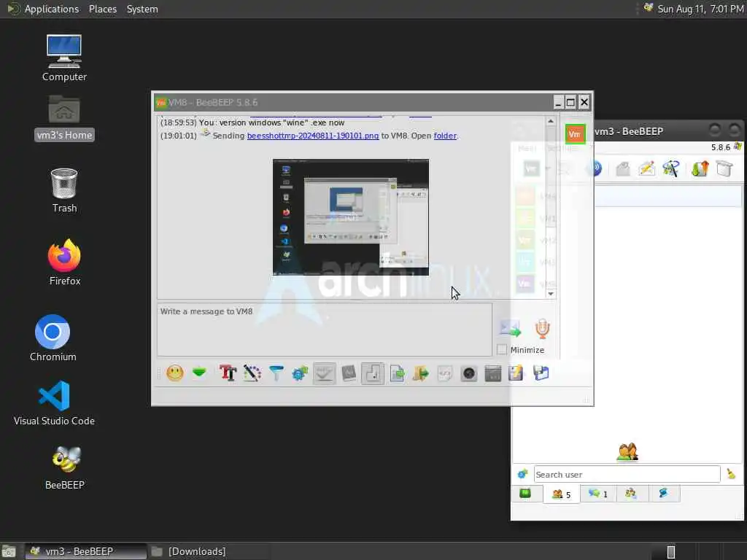Image resolution: width=747 pixels, height=560 pixels.
Task: Open the Computer desktop icon
Action: coord(64,58)
